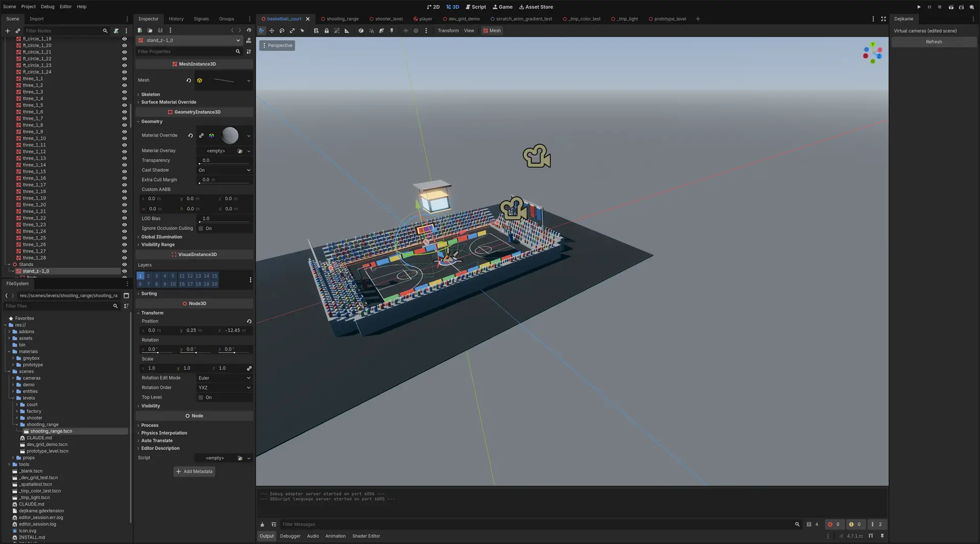Open the Rotation Edit Mode dropdown
This screenshot has width=980, height=544.
coord(225,378)
